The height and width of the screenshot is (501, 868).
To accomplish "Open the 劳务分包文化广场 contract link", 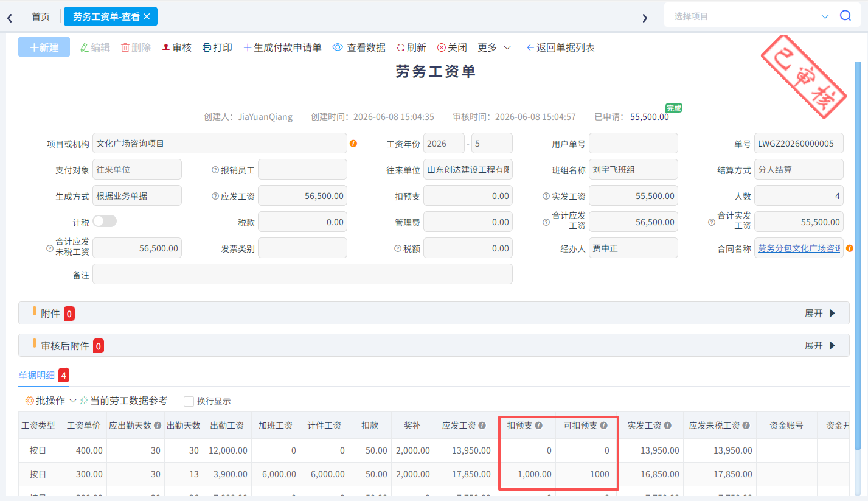I will point(799,248).
